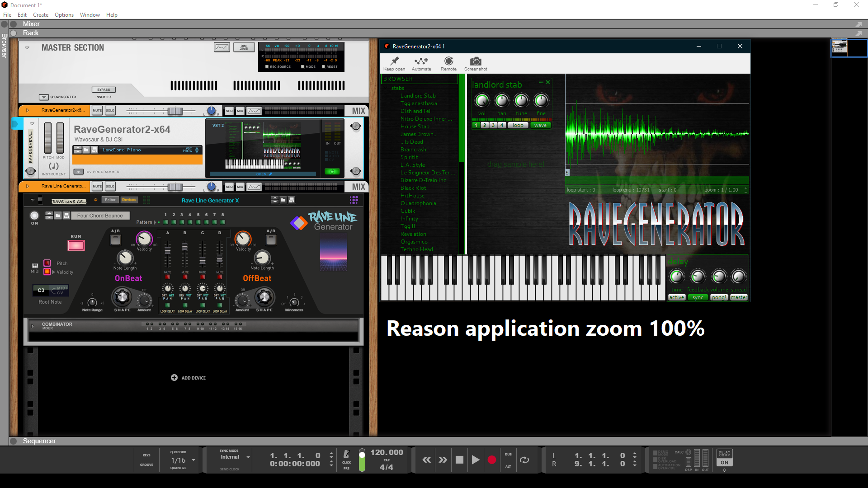
Task: Toggle the delay active button
Action: coord(677,297)
